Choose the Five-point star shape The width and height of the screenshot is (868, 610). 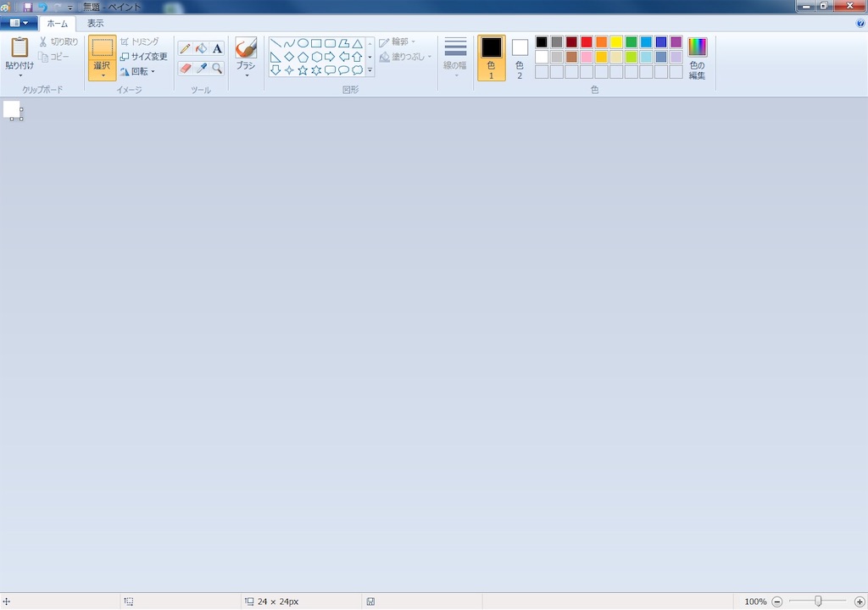point(303,69)
